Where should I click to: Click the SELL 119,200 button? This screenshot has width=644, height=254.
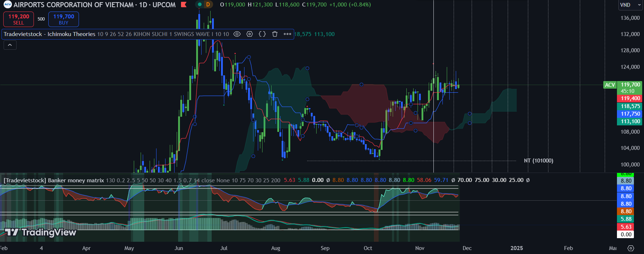(x=18, y=19)
